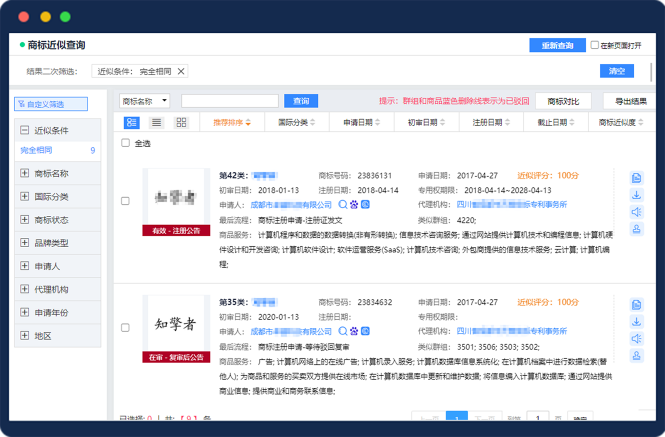This screenshot has width=665, height=437.
Task: Open the 知擎者 trademark thumbnail
Action: [x=176, y=324]
